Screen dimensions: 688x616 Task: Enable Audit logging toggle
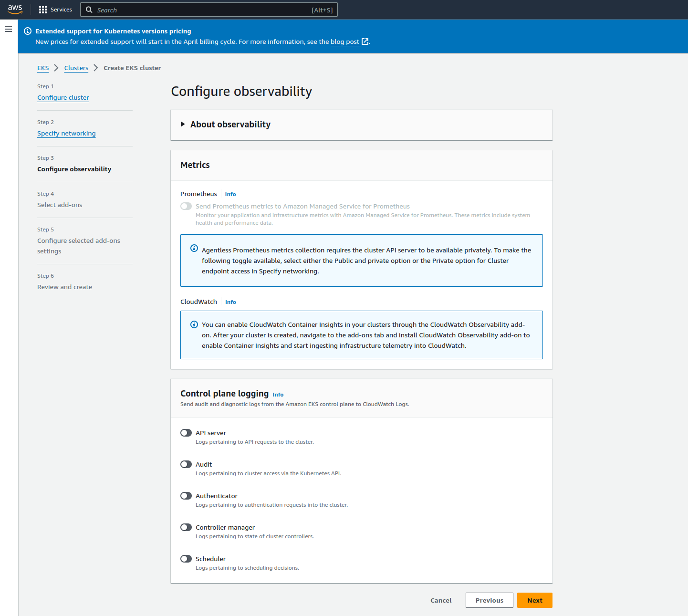[186, 464]
